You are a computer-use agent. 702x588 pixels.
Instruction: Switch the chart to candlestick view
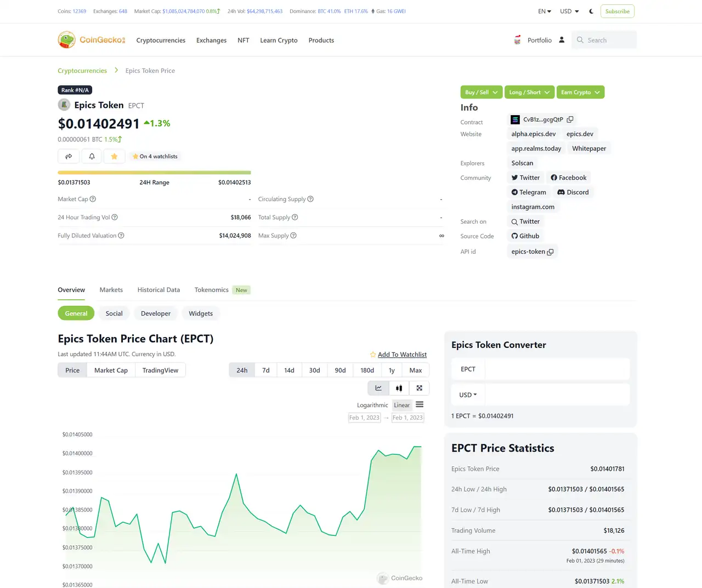point(399,387)
